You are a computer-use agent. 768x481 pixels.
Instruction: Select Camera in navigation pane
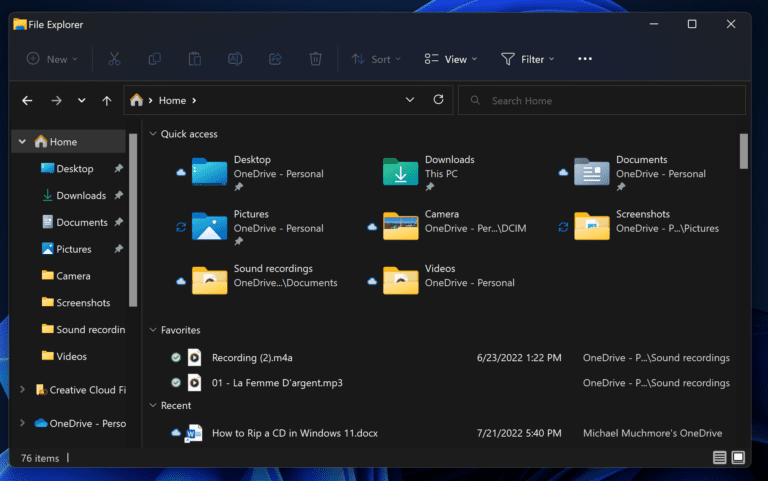[x=72, y=276]
